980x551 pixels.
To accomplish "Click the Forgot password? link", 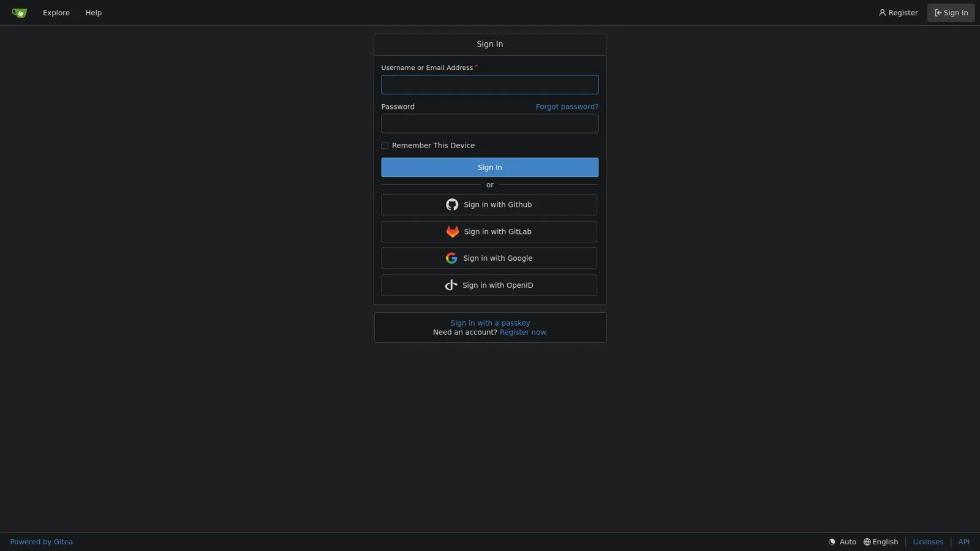I will (567, 107).
